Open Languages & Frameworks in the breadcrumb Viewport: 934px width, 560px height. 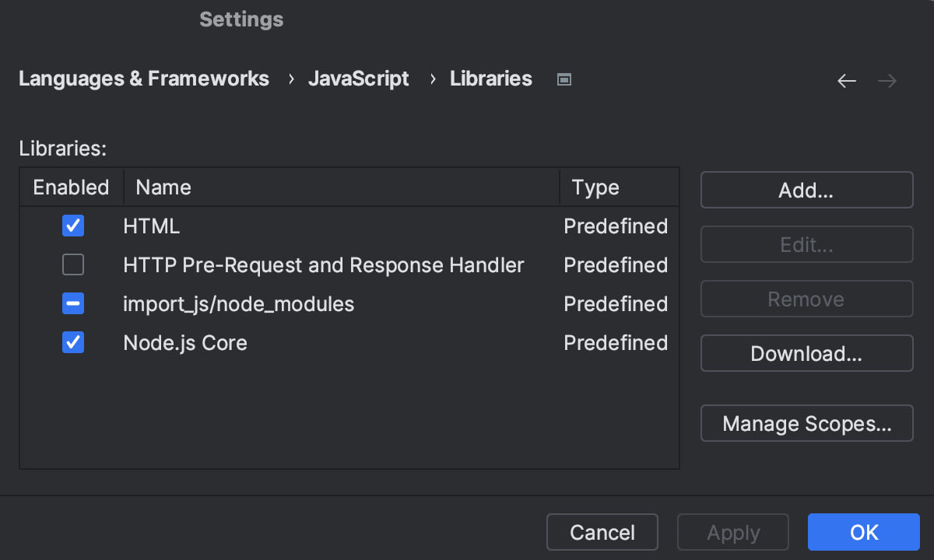[x=144, y=79]
